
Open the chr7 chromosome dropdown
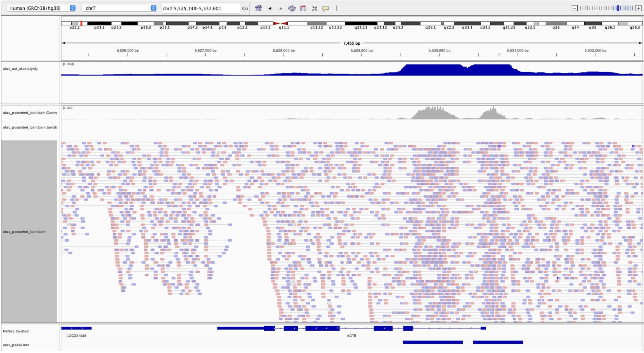119,8
